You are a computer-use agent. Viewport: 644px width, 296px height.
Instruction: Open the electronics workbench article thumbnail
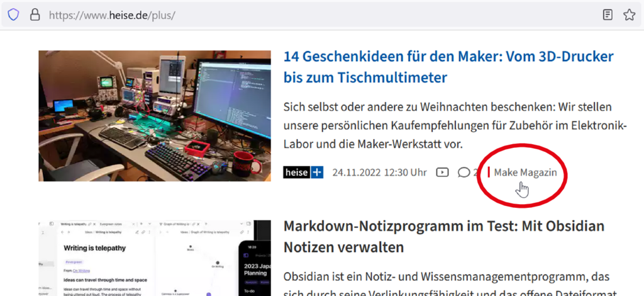[155, 116]
